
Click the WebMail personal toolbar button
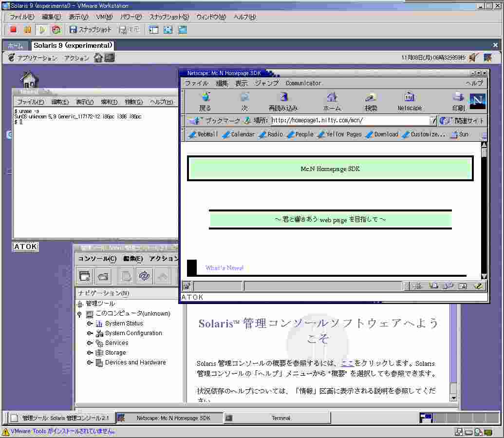[204, 134]
